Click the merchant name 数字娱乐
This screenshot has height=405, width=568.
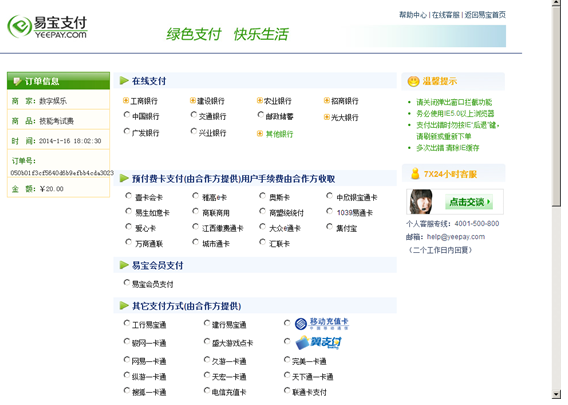pyautogui.click(x=53, y=101)
